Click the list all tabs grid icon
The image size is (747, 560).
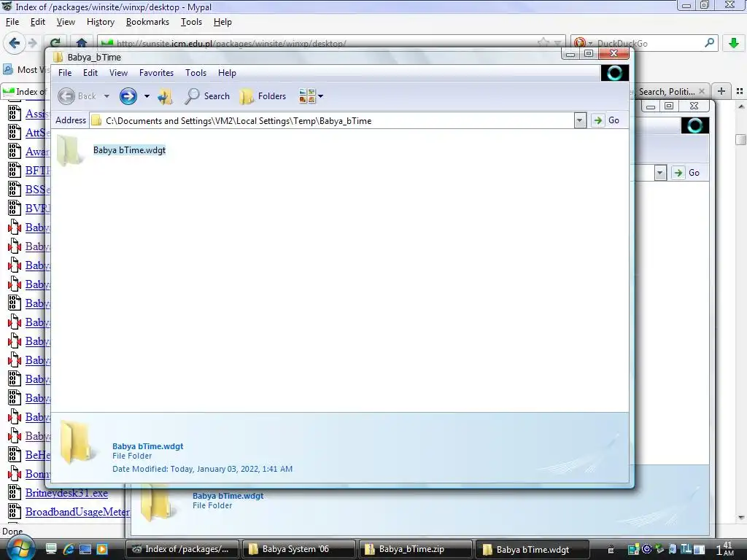pyautogui.click(x=740, y=91)
